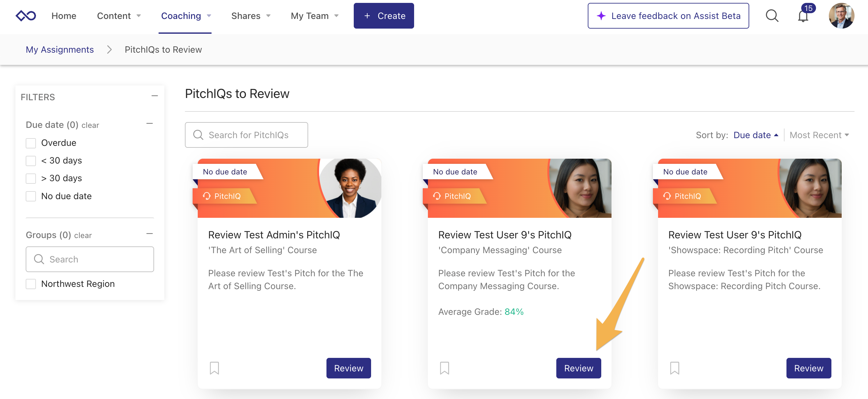
Task: Expand the Most Recent sort dropdown
Action: 819,135
